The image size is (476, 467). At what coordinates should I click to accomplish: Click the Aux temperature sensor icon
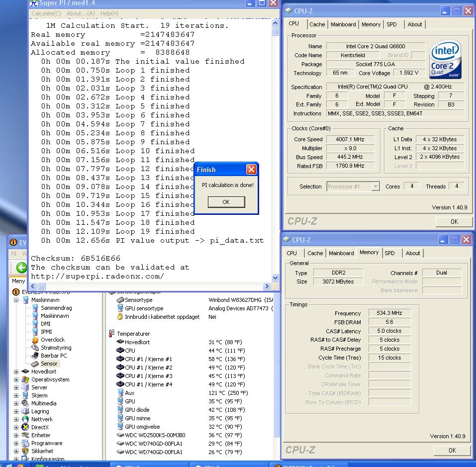[120, 393]
